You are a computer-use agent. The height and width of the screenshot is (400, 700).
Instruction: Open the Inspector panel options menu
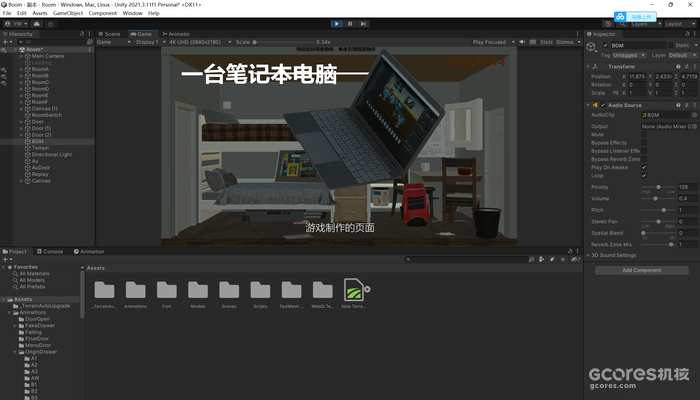click(x=695, y=33)
